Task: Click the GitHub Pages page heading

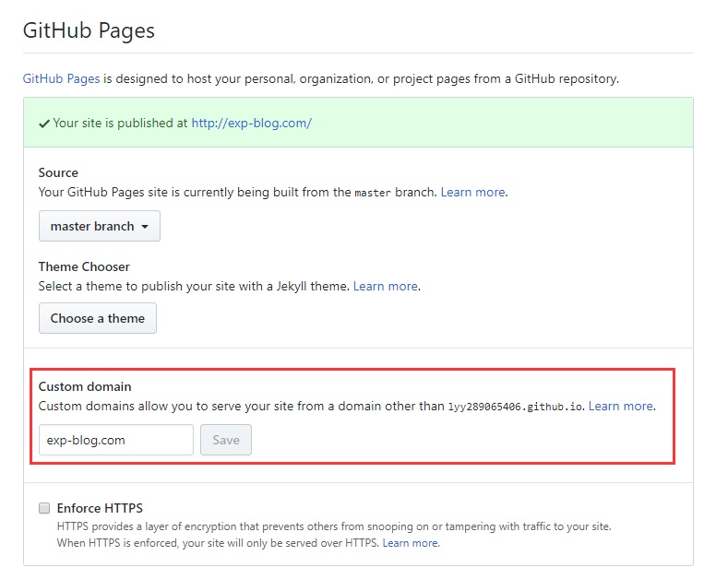Action: click(89, 30)
